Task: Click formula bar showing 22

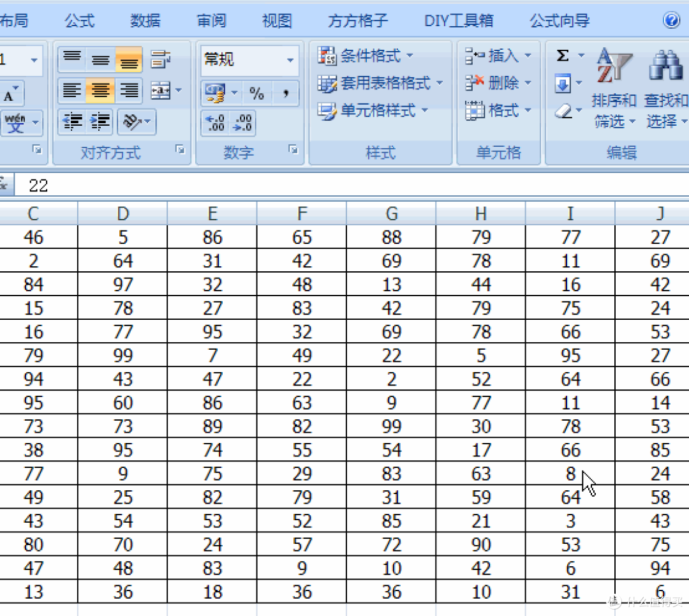Action: pos(352,185)
